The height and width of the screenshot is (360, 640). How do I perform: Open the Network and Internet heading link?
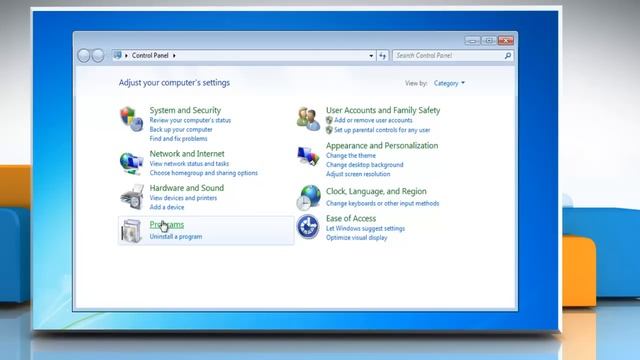187,154
